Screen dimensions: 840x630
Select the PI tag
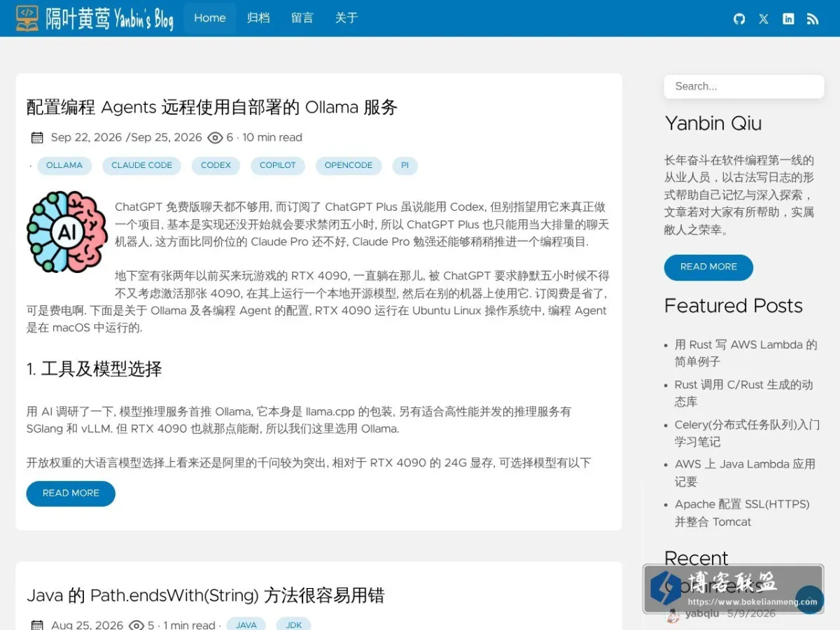pos(405,166)
